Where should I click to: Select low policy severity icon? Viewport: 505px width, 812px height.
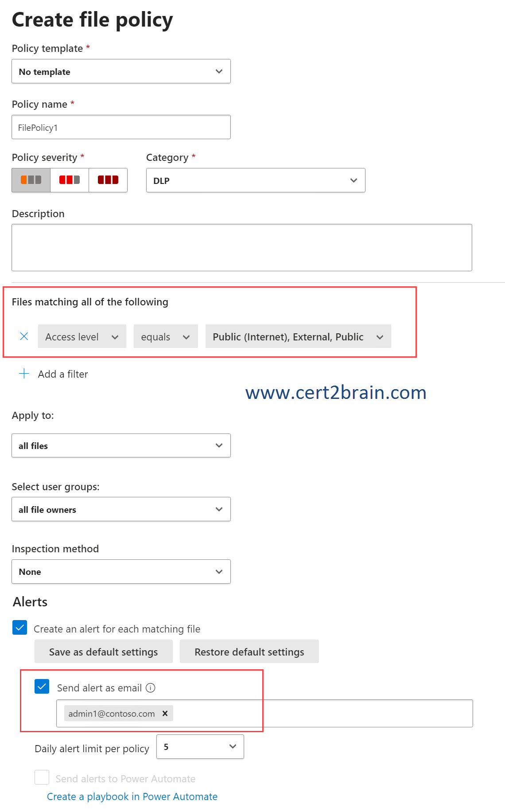click(x=31, y=180)
